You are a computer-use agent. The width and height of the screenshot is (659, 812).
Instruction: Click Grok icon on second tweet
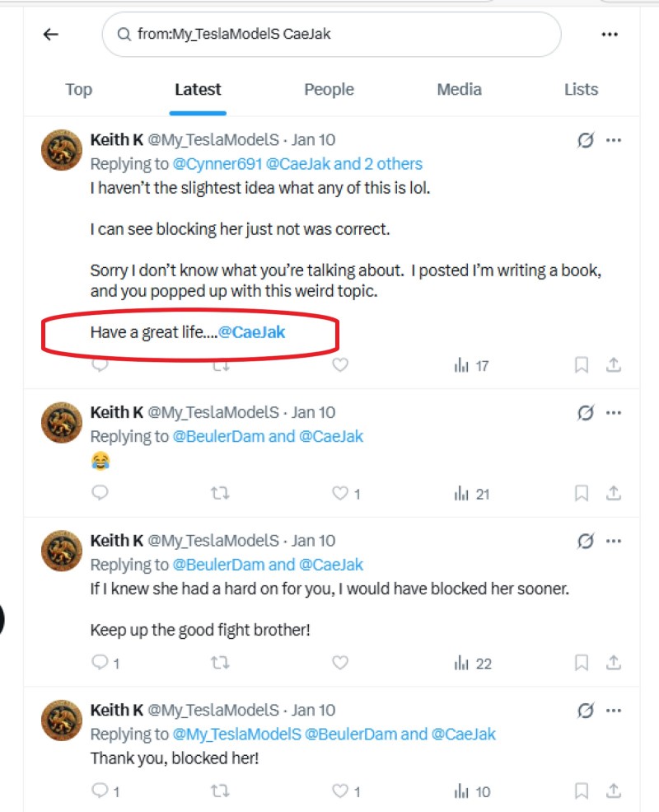pyautogui.click(x=586, y=413)
